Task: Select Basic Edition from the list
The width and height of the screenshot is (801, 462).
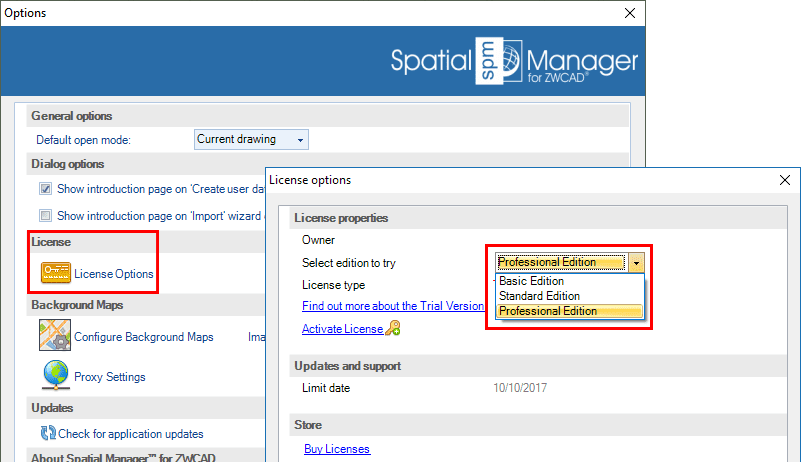Action: coord(532,281)
